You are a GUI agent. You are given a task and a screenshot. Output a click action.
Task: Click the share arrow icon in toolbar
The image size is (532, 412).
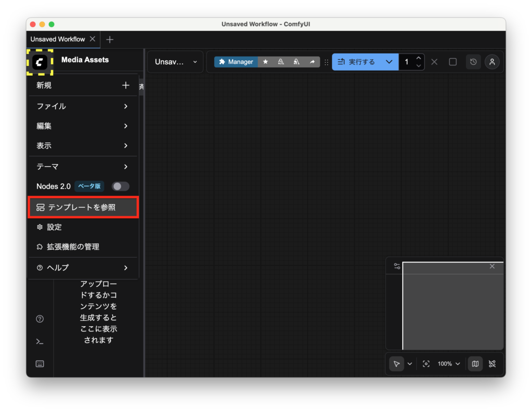312,62
